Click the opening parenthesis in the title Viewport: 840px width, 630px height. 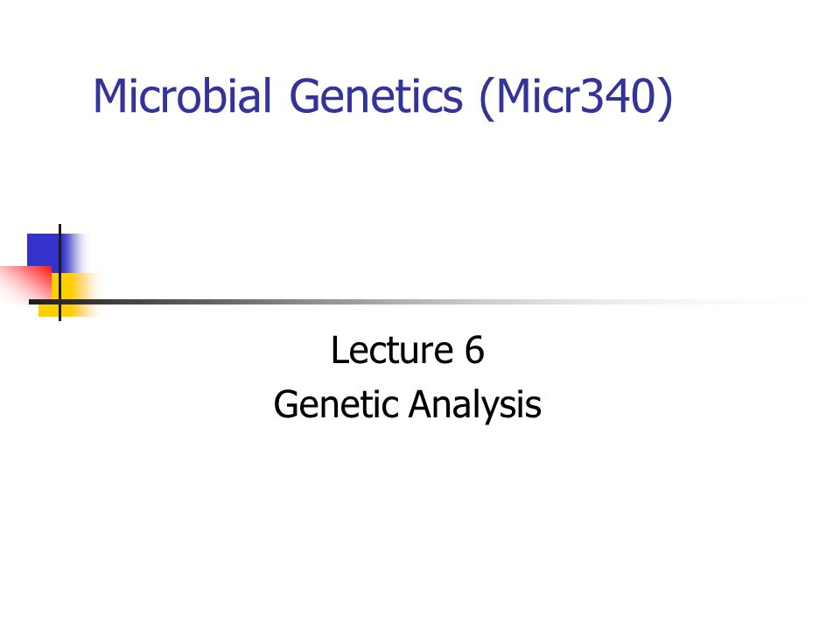[486, 97]
